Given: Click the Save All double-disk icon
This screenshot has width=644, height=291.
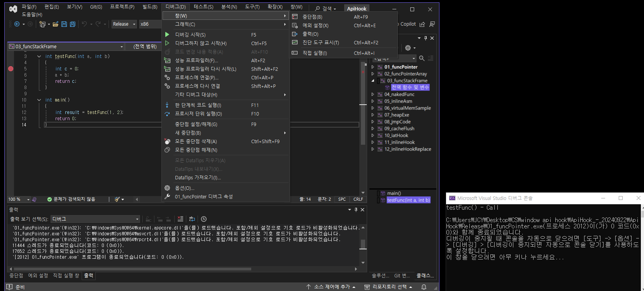Looking at the screenshot, I should (72, 24).
